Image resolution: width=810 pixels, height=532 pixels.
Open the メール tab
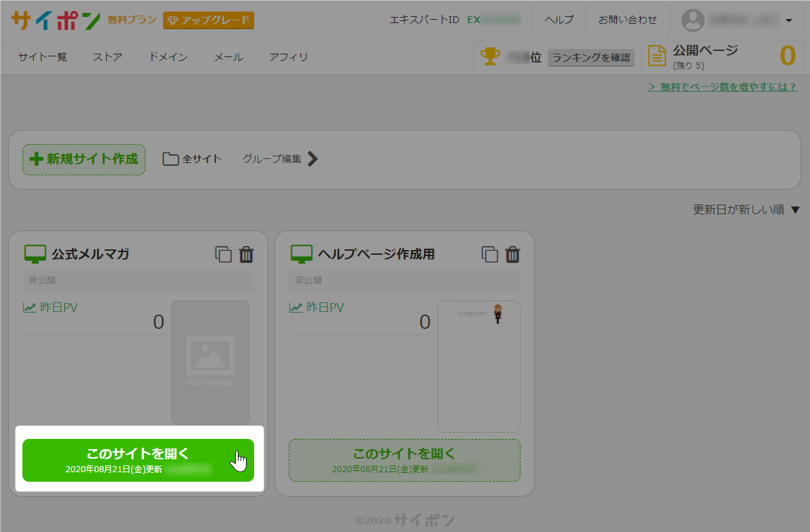pyautogui.click(x=228, y=57)
